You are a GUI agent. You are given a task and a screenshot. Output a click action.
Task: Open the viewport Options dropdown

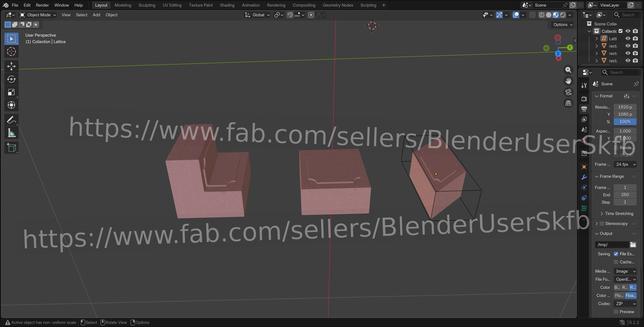tap(563, 25)
